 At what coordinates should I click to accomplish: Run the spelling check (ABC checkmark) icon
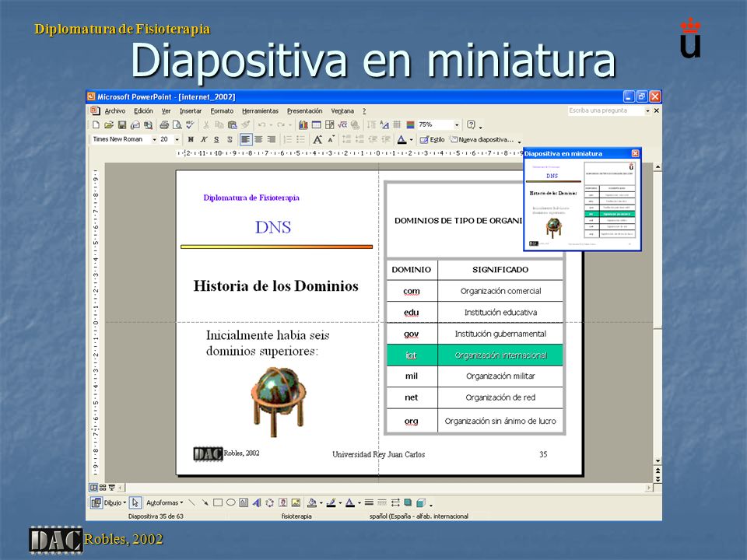pyautogui.click(x=190, y=124)
